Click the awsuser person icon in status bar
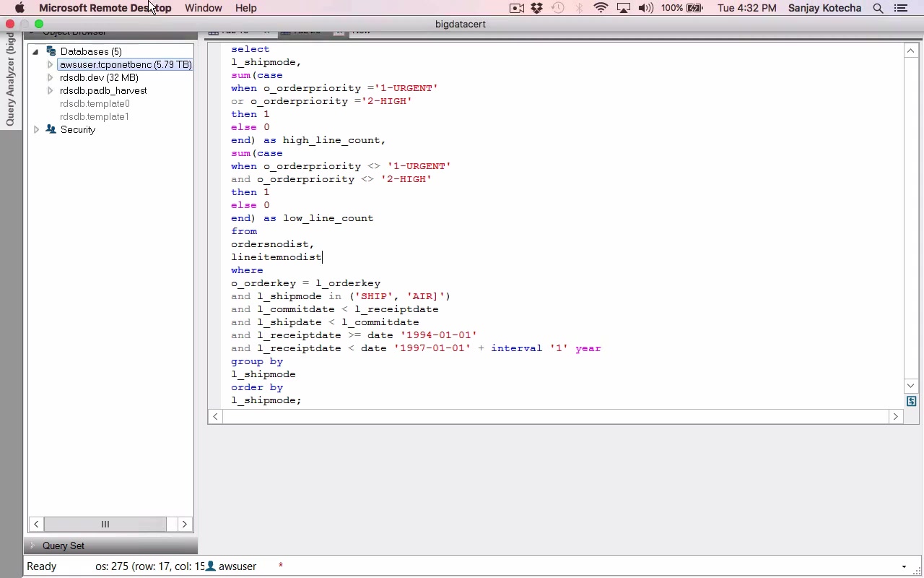Viewport: 924px width, 578px height. [211, 566]
